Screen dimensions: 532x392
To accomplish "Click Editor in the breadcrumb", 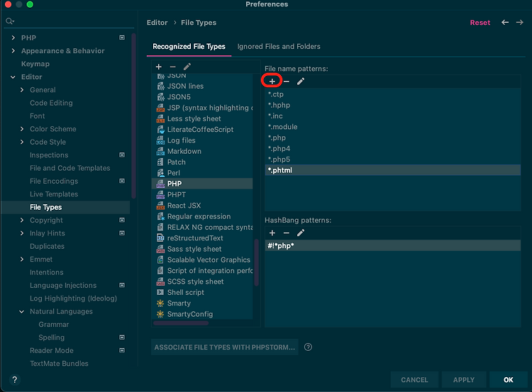I will 157,23.
